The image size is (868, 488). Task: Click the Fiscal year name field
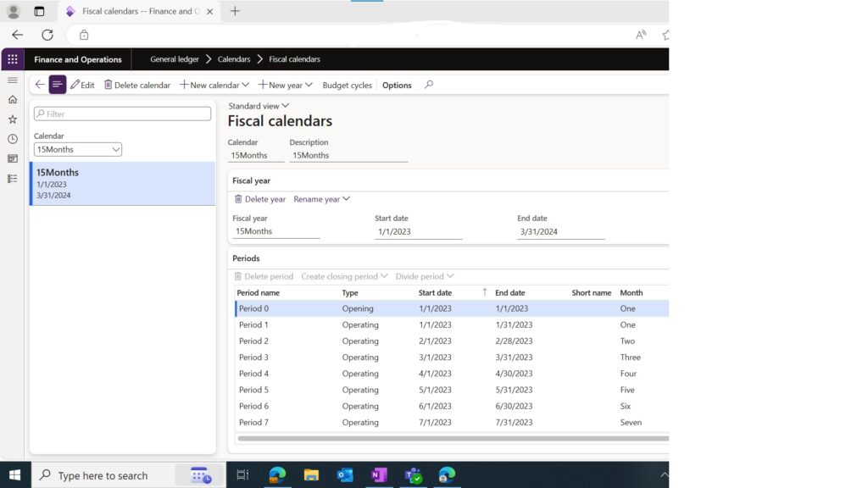point(276,231)
